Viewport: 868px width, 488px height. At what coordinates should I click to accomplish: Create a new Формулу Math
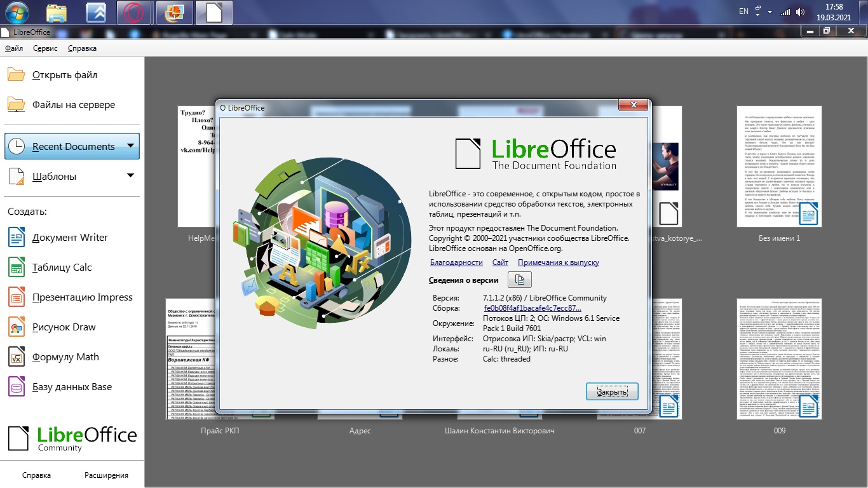point(72,356)
